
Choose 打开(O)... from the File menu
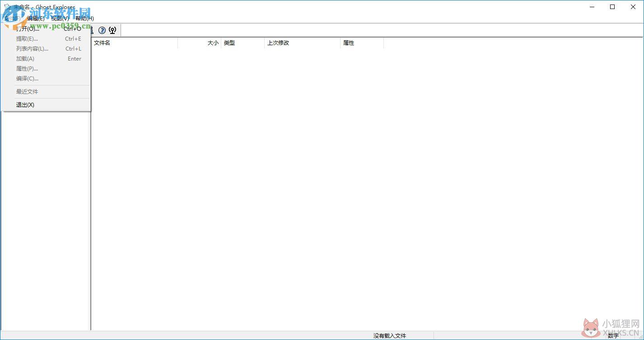(x=46, y=29)
